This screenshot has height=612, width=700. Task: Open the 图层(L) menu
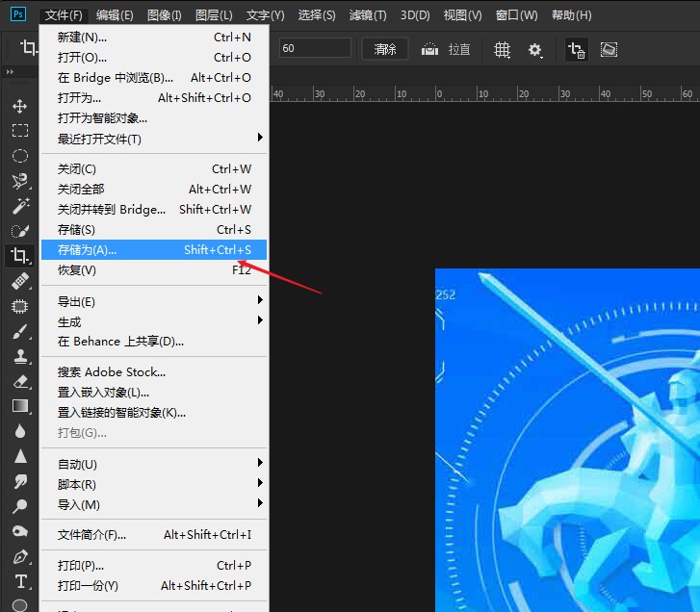coord(214,15)
